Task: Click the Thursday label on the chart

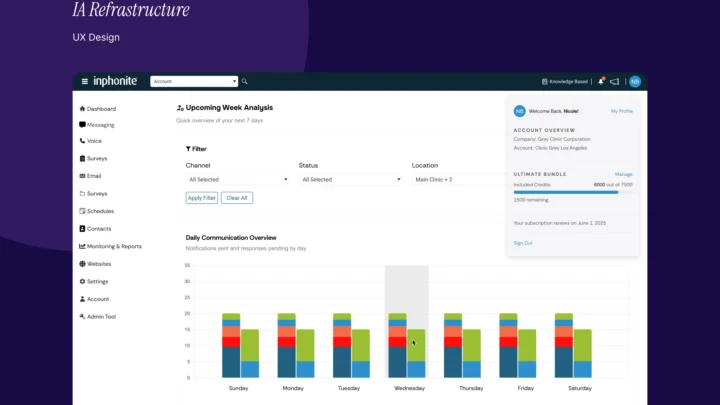Action: pos(471,388)
